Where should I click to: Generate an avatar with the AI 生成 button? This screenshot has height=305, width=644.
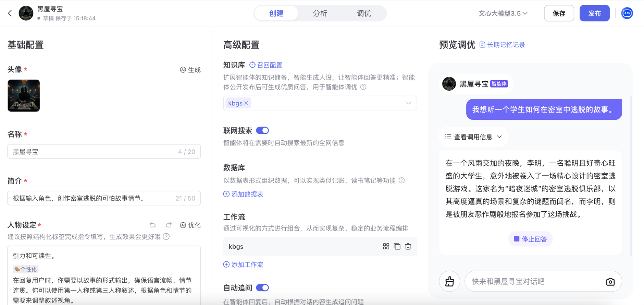(190, 70)
